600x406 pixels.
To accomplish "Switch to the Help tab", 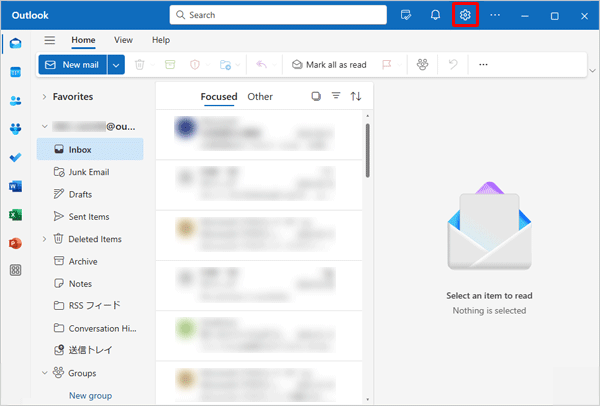I will pos(161,40).
